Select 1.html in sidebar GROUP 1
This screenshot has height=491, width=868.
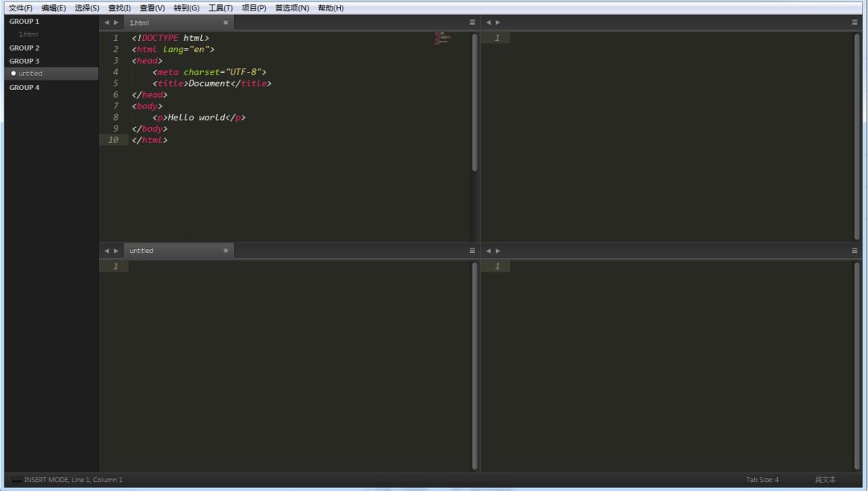click(x=28, y=35)
